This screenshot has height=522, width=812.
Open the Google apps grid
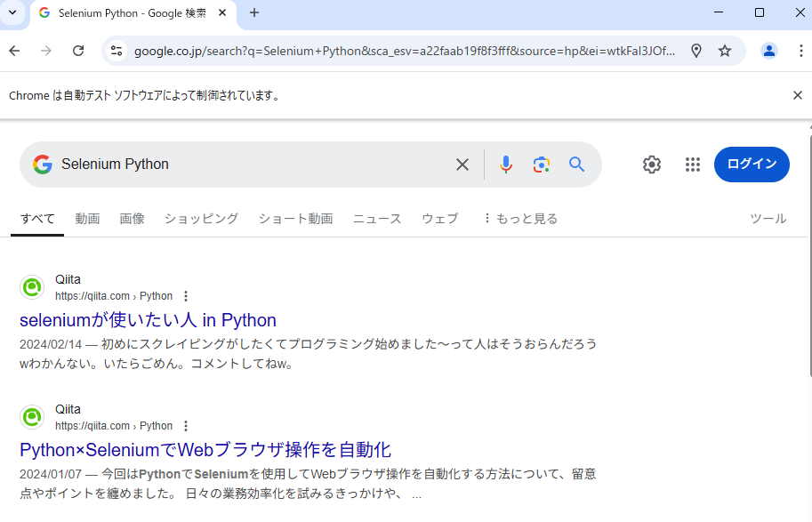[x=693, y=165]
